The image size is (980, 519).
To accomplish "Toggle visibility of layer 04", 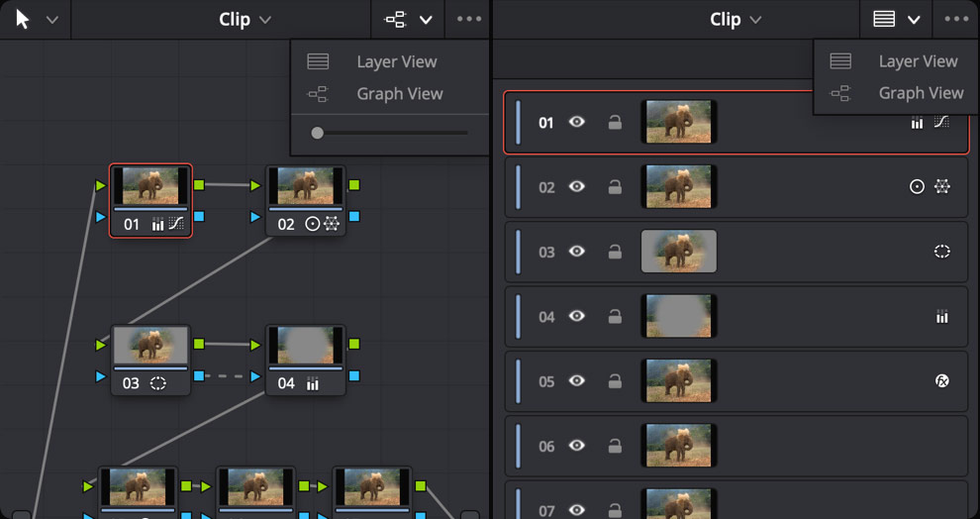I will [577, 316].
